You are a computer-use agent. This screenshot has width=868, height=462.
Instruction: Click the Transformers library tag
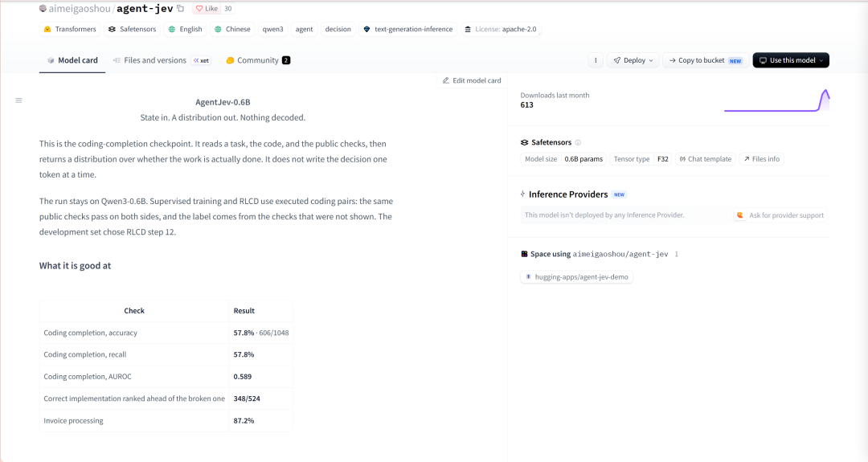[x=70, y=29]
